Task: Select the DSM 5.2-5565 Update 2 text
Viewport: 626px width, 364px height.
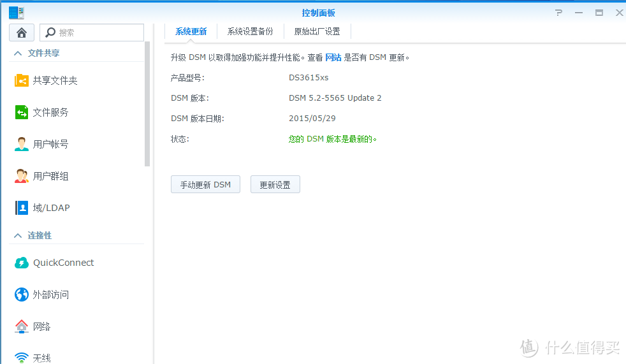Action: pos(335,98)
